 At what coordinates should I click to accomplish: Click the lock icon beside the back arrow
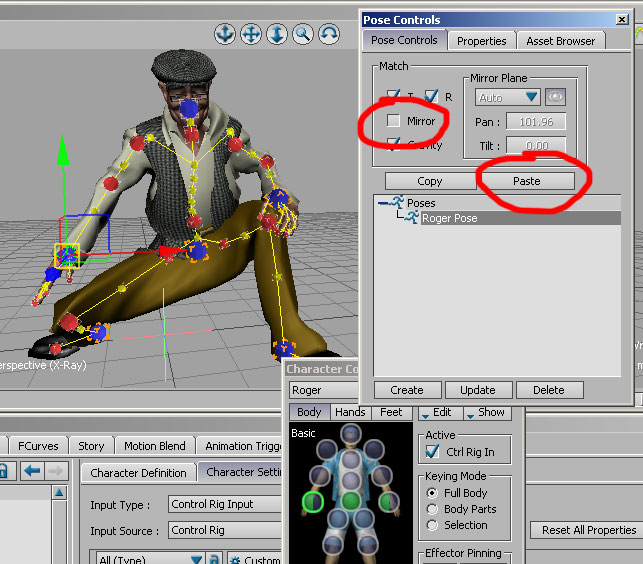(3, 470)
